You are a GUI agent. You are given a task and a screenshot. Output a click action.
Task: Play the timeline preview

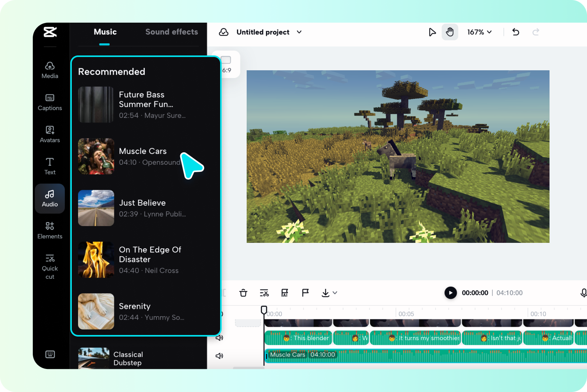450,293
